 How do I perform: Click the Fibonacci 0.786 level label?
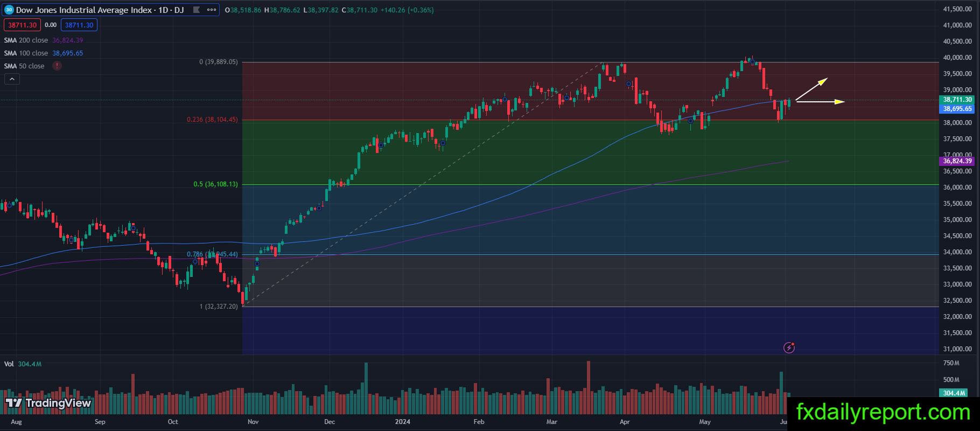pyautogui.click(x=212, y=254)
